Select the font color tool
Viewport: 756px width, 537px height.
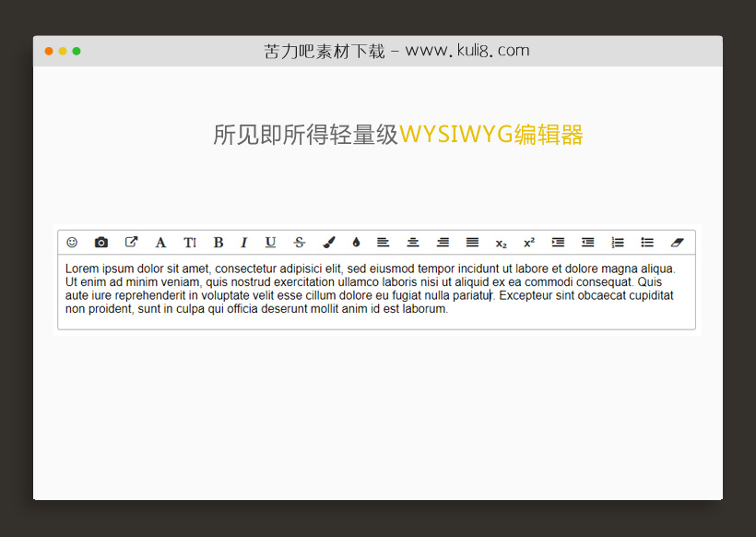coord(160,242)
